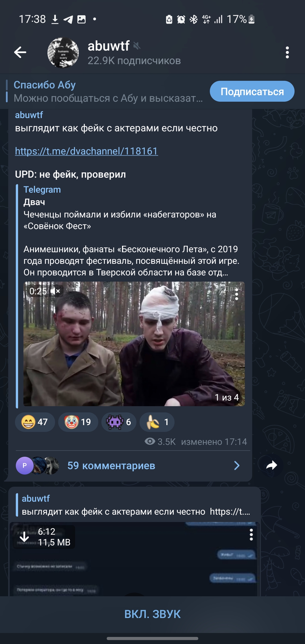The width and height of the screenshot is (305, 644).
Task: Play the forest video thumbnail
Action: [x=134, y=344]
